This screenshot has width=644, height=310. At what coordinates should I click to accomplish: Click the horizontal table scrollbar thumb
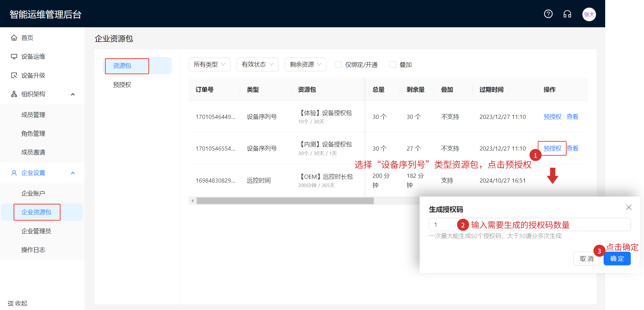click(285, 201)
